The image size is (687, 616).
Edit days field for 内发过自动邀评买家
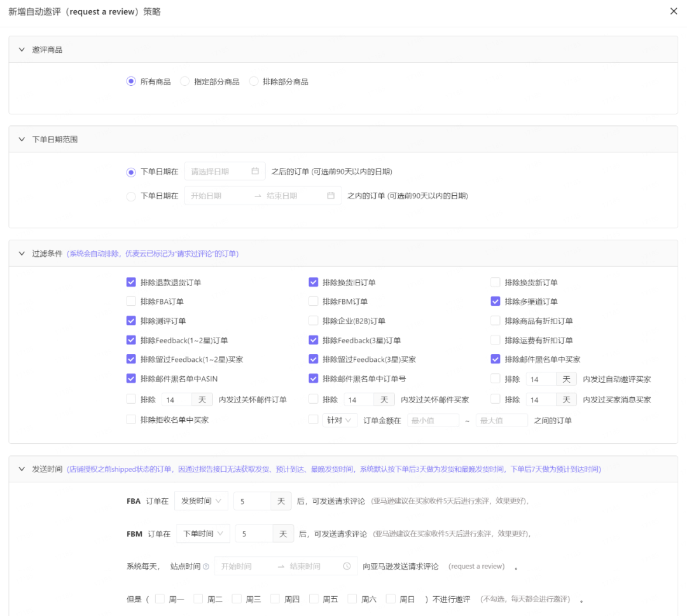coord(541,379)
